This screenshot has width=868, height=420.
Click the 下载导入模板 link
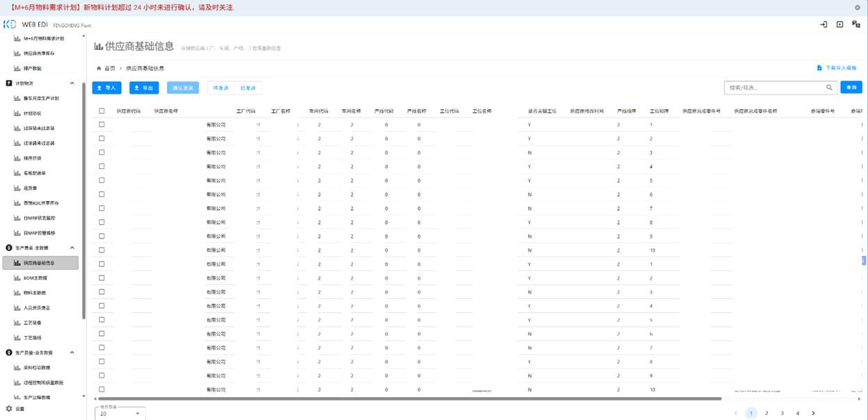(838, 68)
